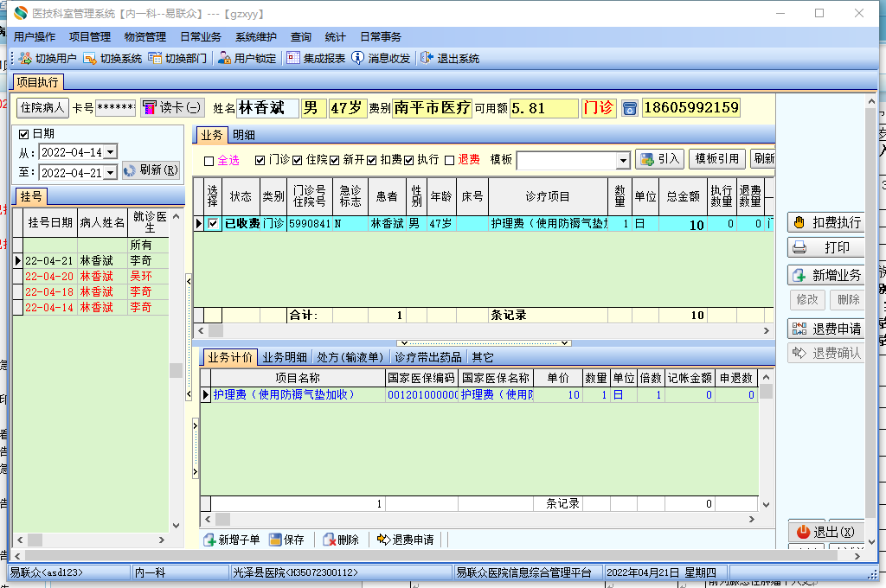Viewport: 886px width, 588px height.
Task: Open the 项目管理 menu
Action: [90, 36]
